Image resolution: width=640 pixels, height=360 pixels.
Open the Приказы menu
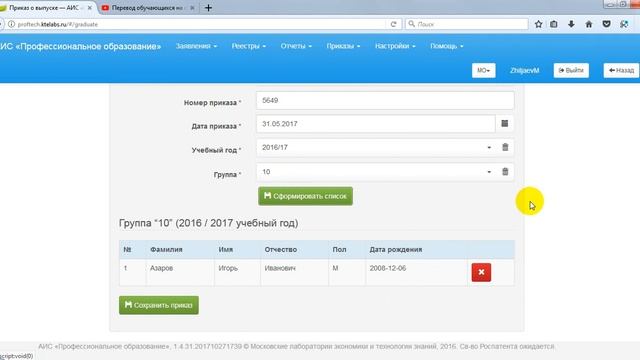pos(343,46)
